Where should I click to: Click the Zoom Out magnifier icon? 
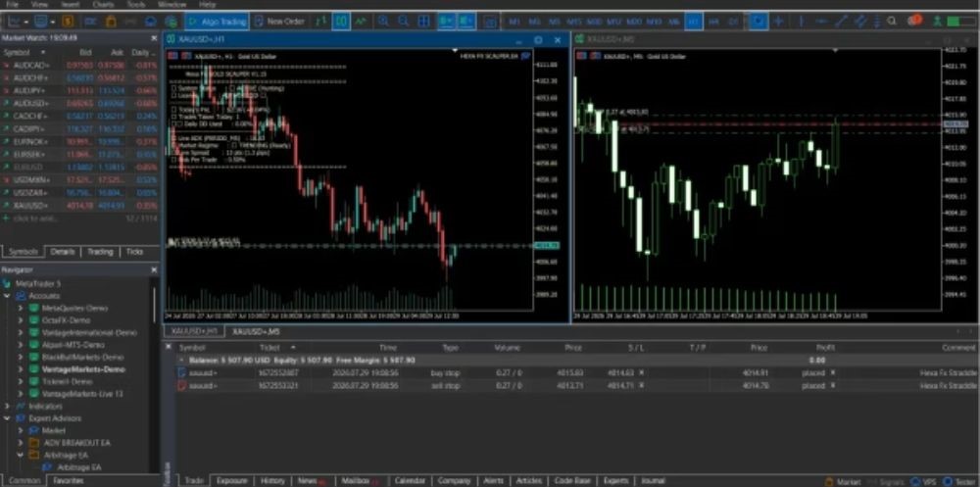404,22
